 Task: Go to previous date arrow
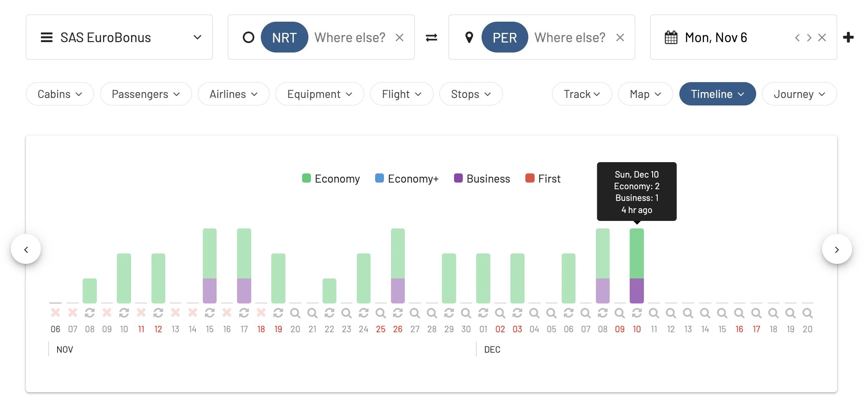797,38
